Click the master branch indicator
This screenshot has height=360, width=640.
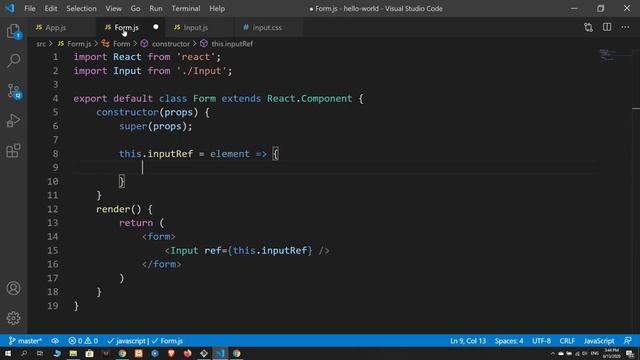(25, 341)
